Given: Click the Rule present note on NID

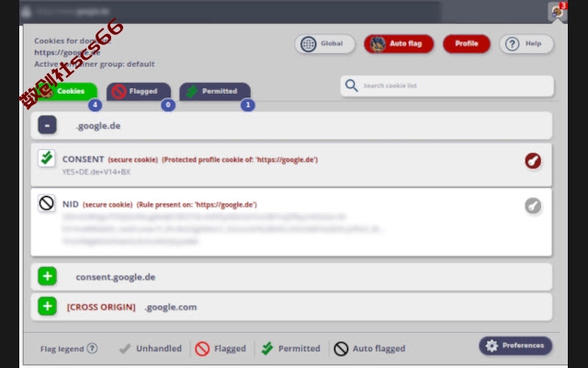Looking at the screenshot, I should coord(197,204).
